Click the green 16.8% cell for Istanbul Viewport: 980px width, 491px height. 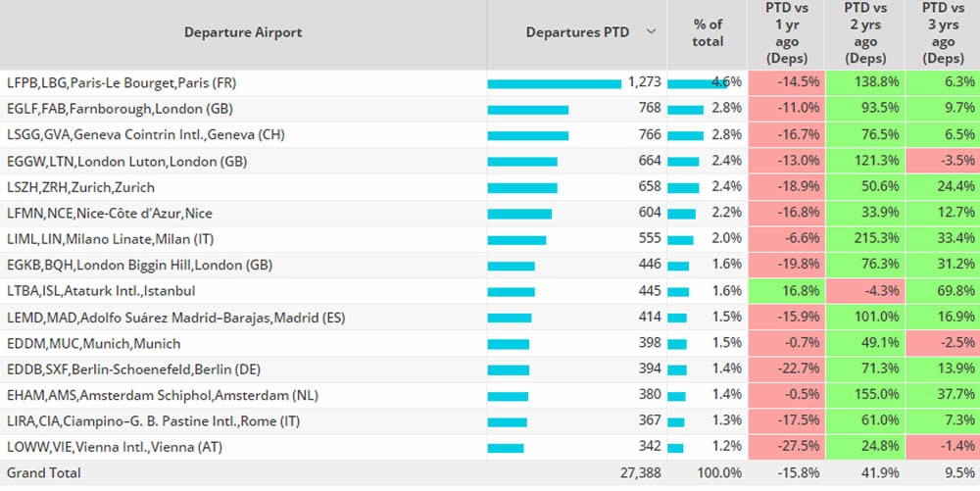click(786, 291)
